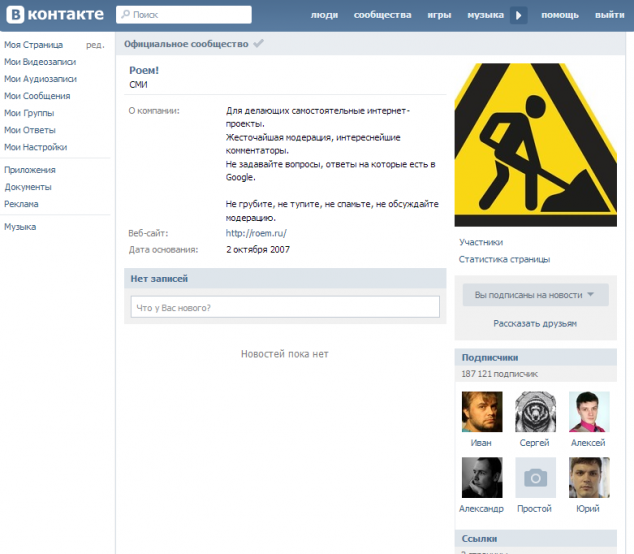Screen dimensions: 634x554
Task: Click the '2 октября 2007' founding date
Action: 258,250
